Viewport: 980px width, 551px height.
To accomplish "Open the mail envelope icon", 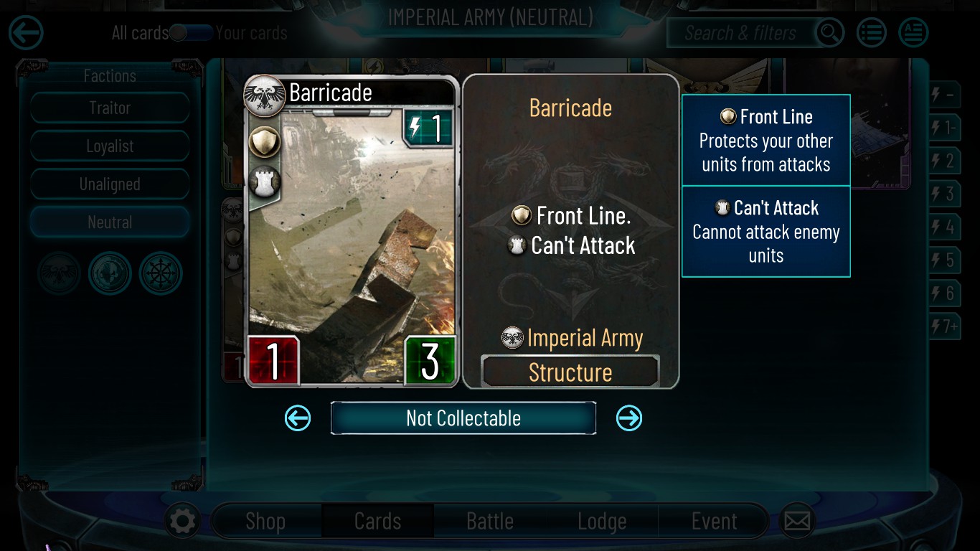I will (797, 521).
